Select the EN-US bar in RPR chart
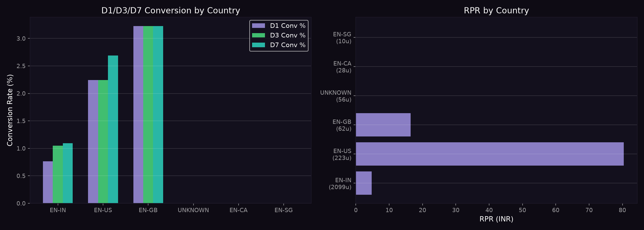This screenshot has height=230, width=644. [490, 154]
